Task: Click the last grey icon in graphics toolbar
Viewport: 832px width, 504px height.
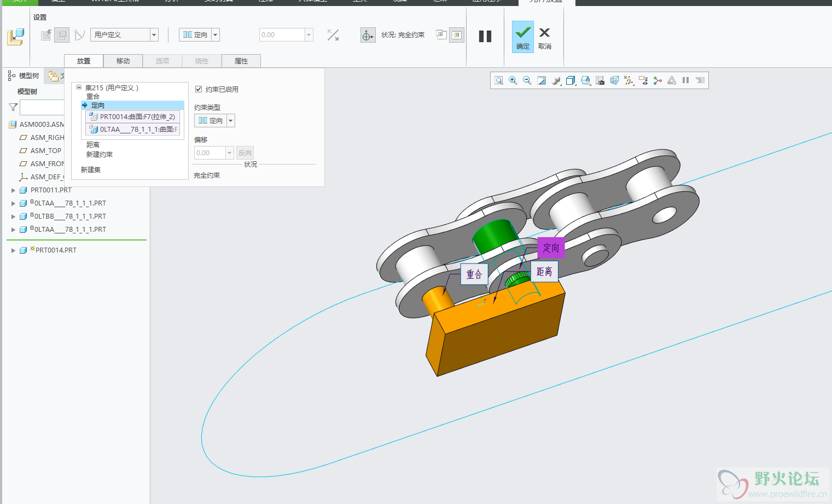Action: [x=700, y=80]
